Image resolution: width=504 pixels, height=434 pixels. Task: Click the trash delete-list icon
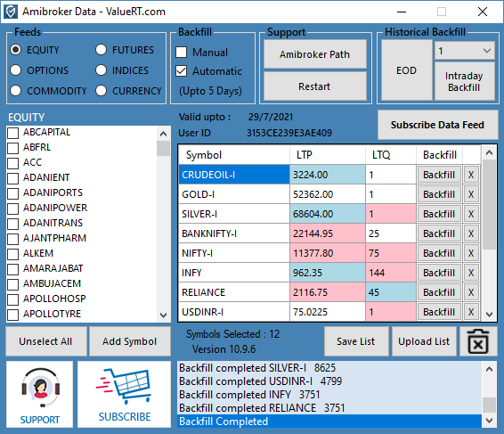(478, 341)
